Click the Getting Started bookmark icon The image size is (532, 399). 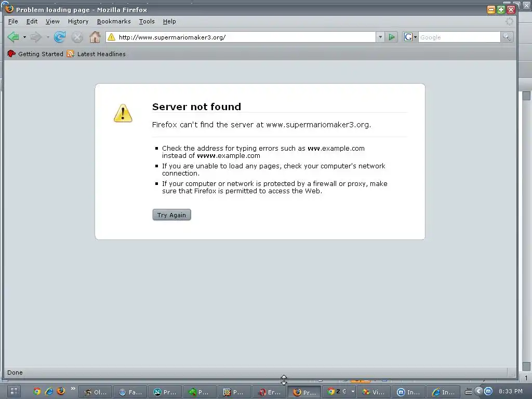(11, 54)
